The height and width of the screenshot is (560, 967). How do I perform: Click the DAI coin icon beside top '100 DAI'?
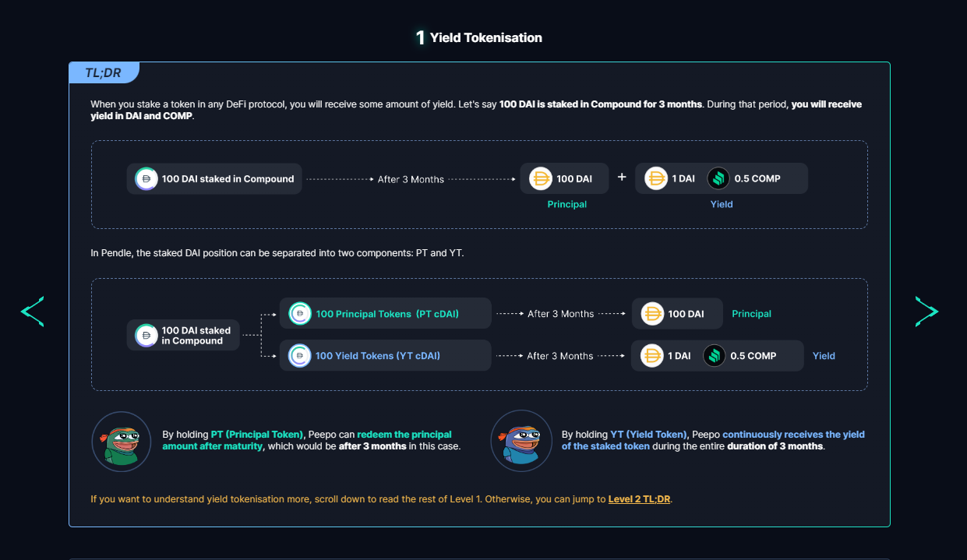coord(540,179)
